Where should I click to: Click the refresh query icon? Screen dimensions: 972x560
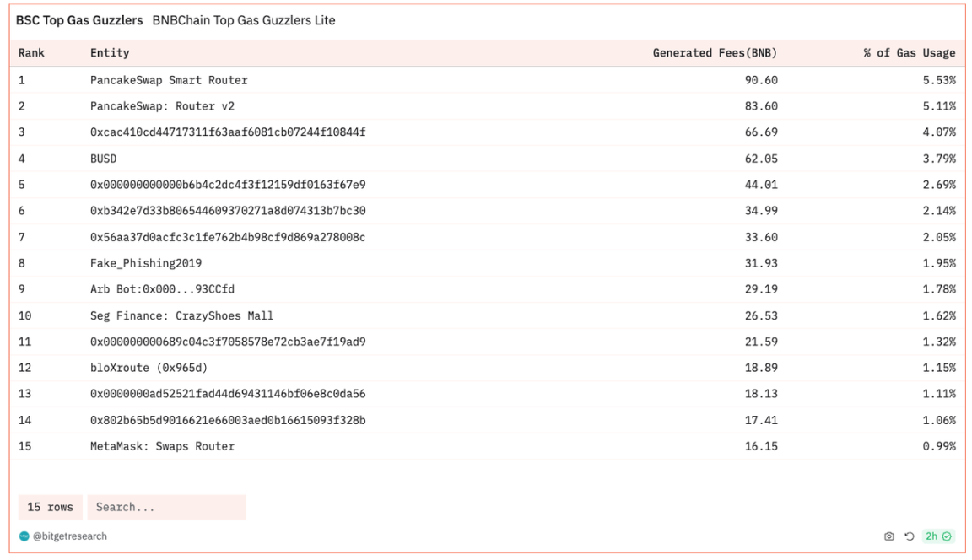[x=910, y=536]
